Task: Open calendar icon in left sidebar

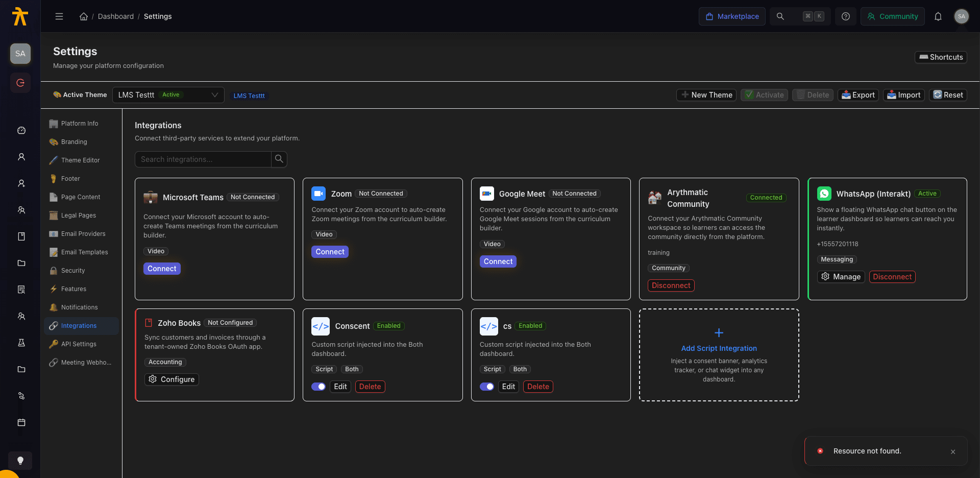Action: (x=21, y=423)
